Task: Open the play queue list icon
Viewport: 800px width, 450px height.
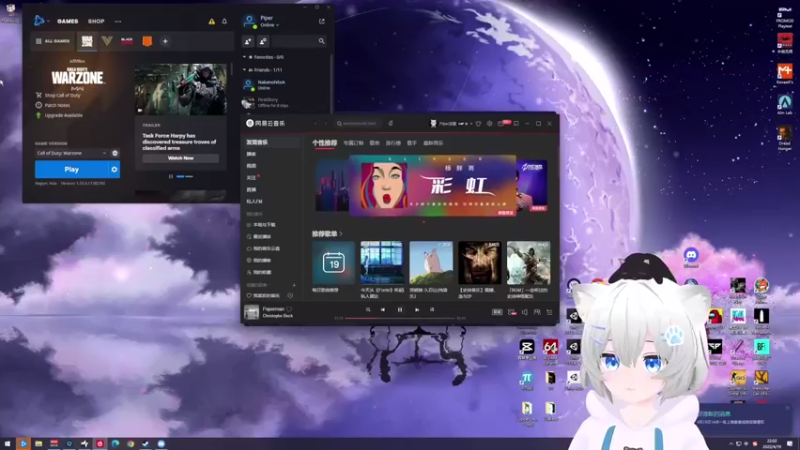Action: click(x=549, y=312)
